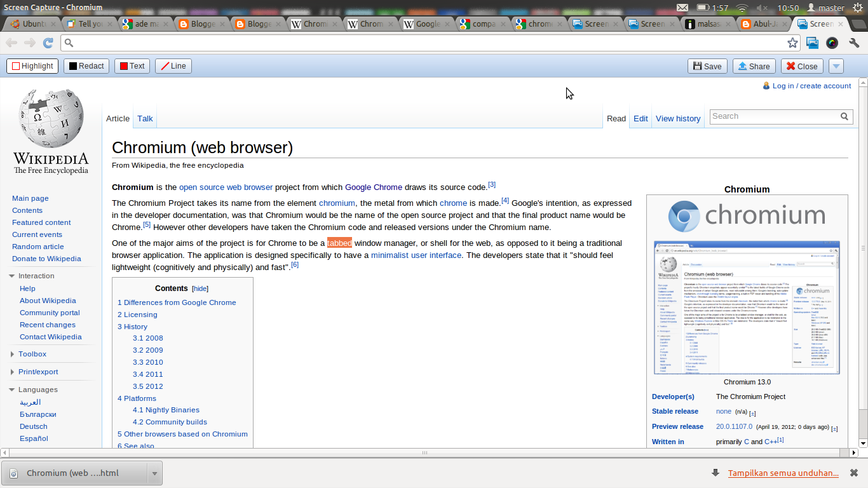The height and width of the screenshot is (488, 868).
Task: Select the red Text tool
Action: [132, 66]
